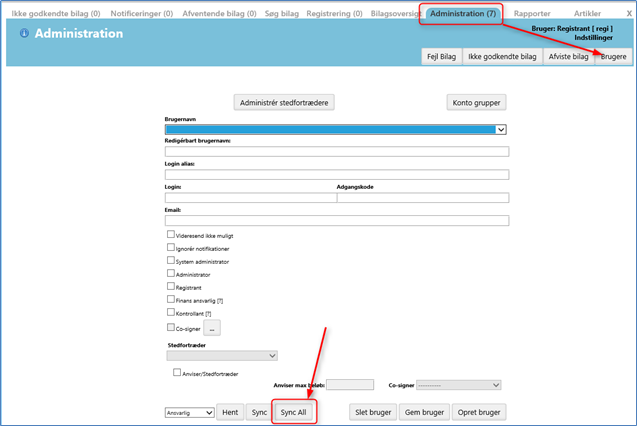Click the Konto grupper button
This screenshot has height=426, width=637.
(x=476, y=102)
